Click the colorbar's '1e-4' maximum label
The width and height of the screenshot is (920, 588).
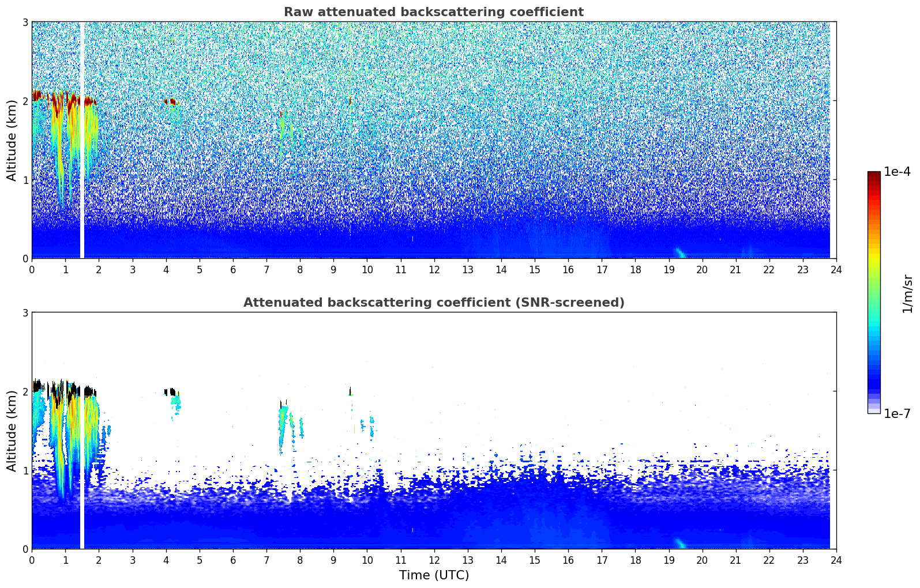(897, 172)
